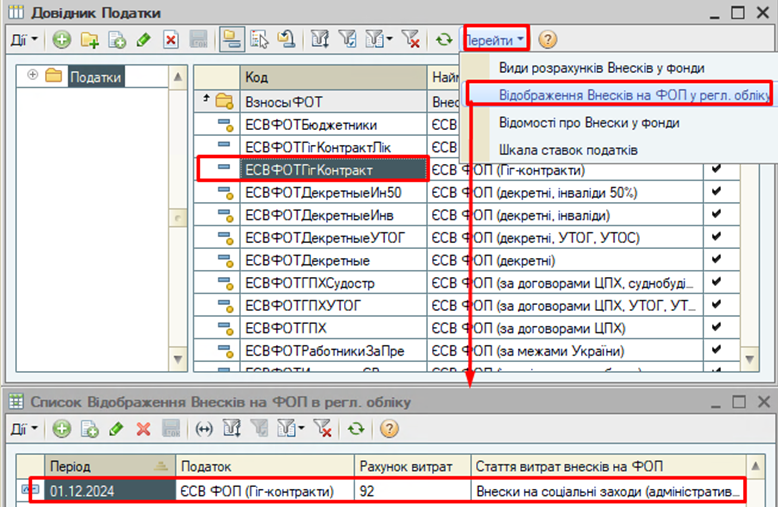This screenshot has height=508, width=778.
Task: Click the refresh icon in the lower list toolbar
Action: click(x=354, y=429)
